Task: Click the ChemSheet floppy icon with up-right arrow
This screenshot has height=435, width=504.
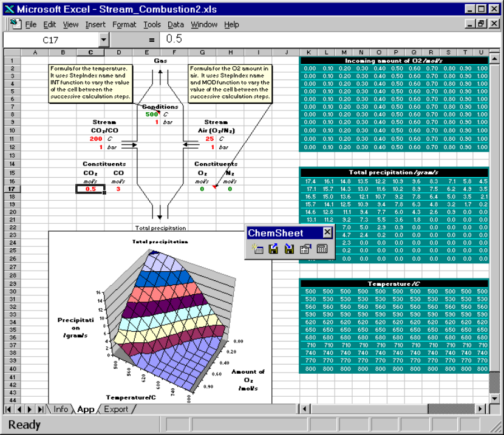Action: (274, 249)
